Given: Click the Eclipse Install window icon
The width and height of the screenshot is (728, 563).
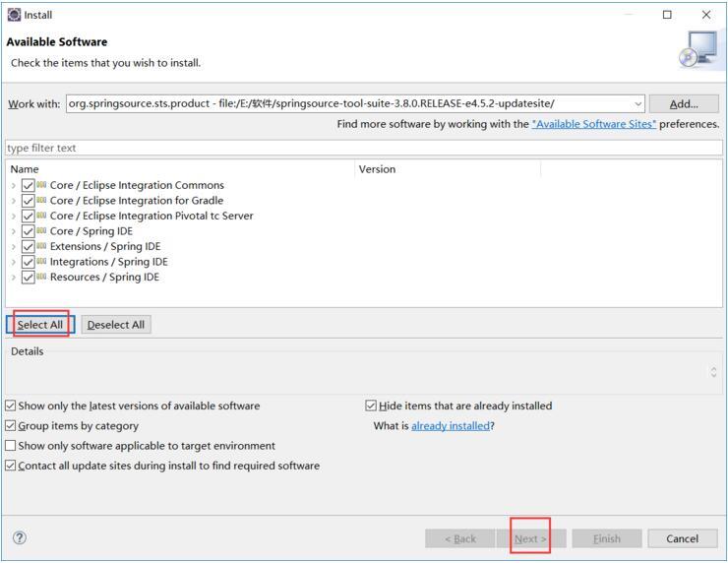Looking at the screenshot, I should [14, 15].
